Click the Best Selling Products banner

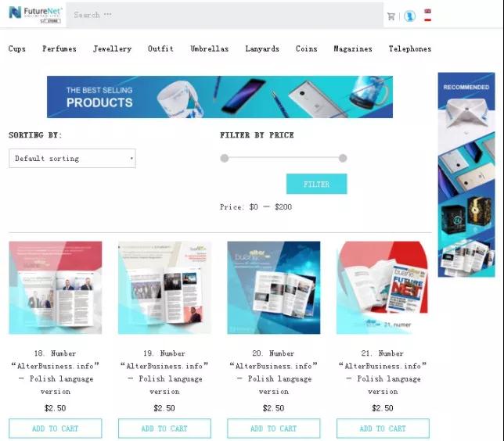pyautogui.click(x=220, y=97)
